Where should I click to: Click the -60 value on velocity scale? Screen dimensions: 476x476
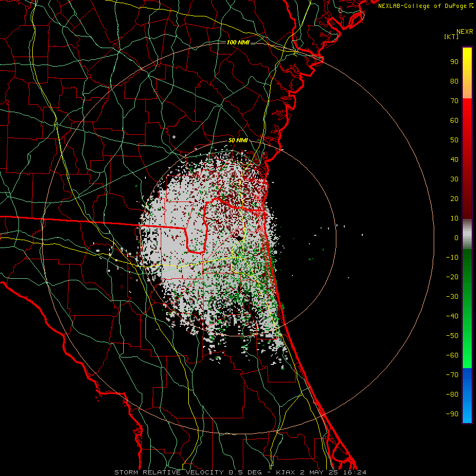[x=452, y=355]
